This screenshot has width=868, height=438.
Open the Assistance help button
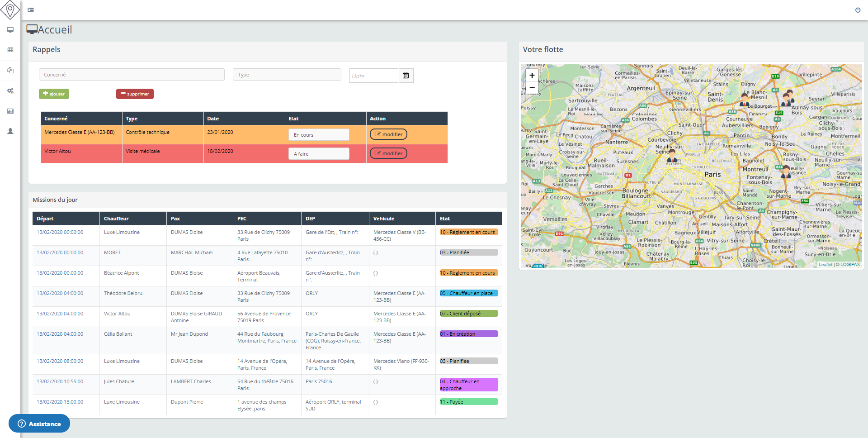tap(39, 424)
